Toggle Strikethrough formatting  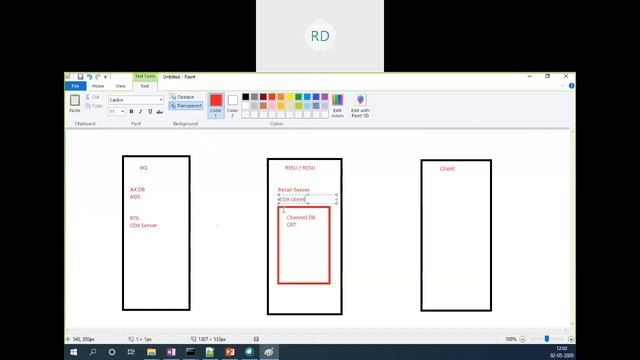point(160,111)
